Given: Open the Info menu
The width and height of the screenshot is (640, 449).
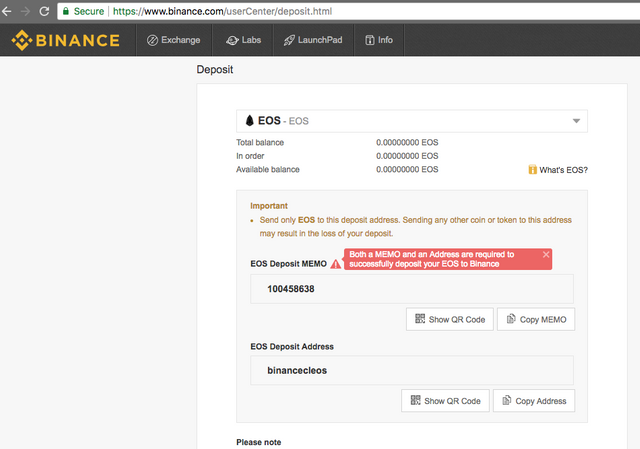Looking at the screenshot, I should tap(379, 40).
